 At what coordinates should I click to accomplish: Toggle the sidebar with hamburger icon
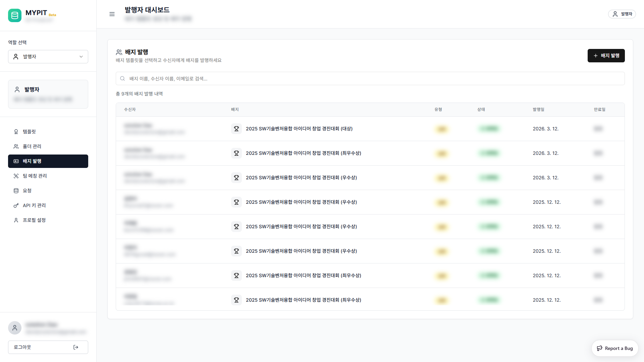(x=112, y=14)
